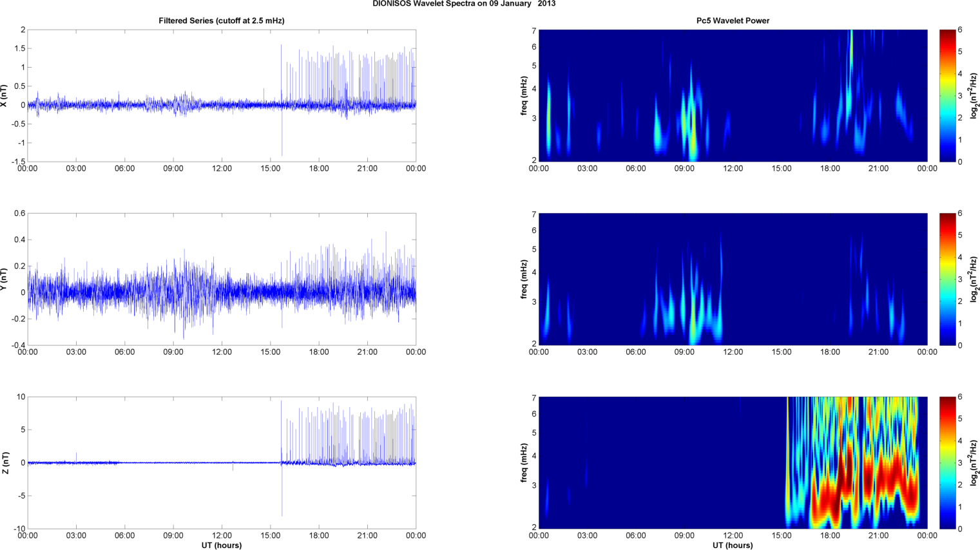Click inside the X filtered series plot
Screen dimensions: 980x550
tap(222, 95)
